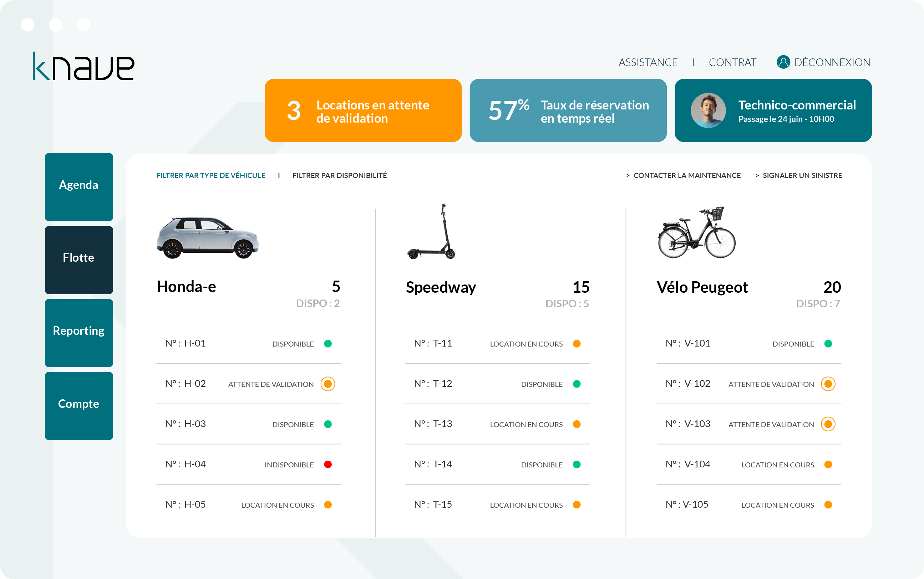
Task: Click the H-05 LOCATION EN COURS text
Action: click(x=277, y=505)
